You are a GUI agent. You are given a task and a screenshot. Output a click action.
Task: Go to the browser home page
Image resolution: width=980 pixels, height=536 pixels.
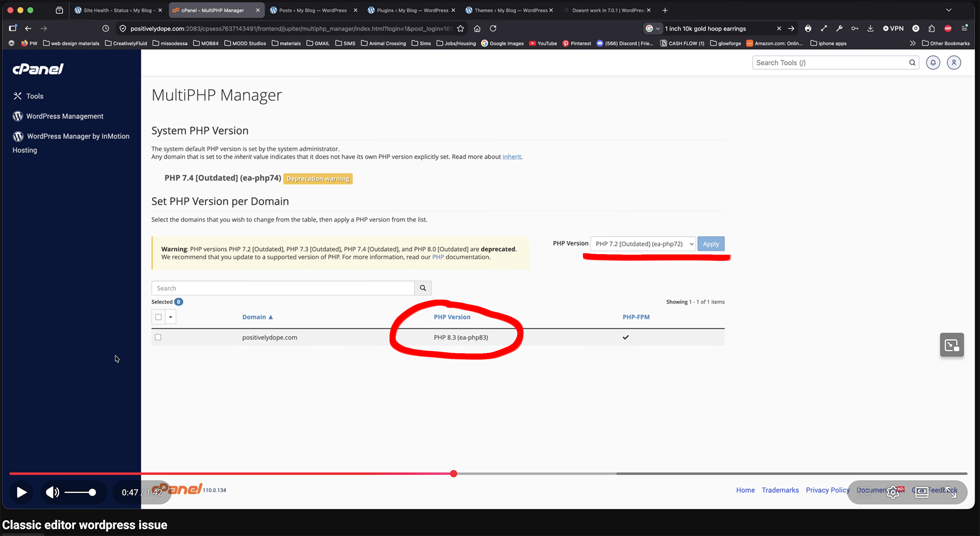(477, 28)
